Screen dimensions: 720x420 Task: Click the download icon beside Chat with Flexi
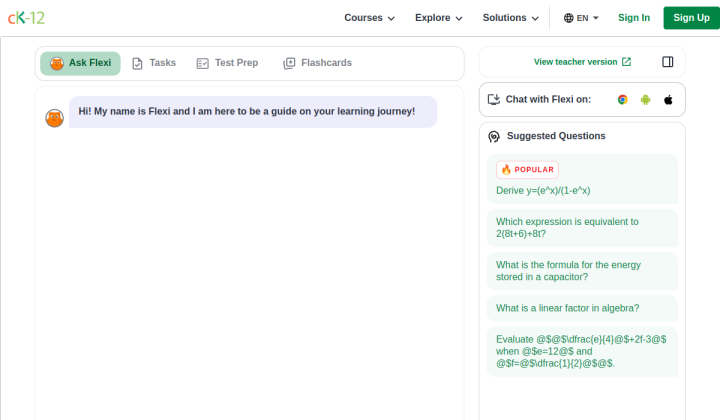click(x=494, y=100)
